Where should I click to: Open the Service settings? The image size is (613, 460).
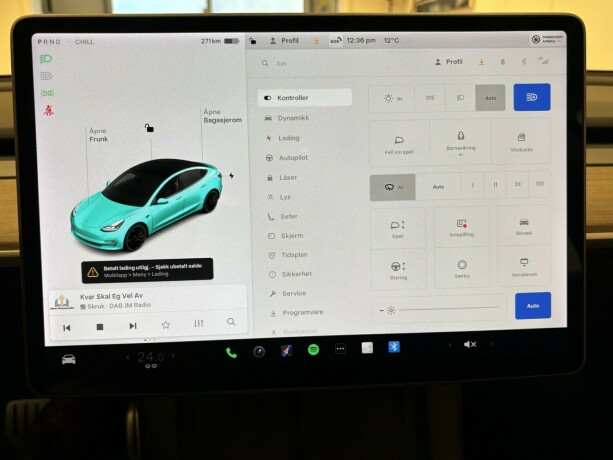pyautogui.click(x=288, y=294)
